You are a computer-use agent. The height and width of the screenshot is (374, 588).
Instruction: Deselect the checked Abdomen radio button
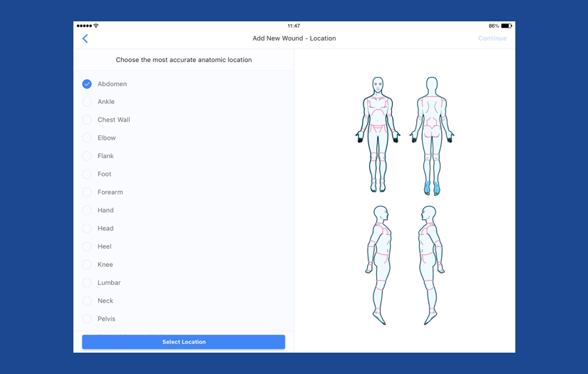pyautogui.click(x=87, y=84)
